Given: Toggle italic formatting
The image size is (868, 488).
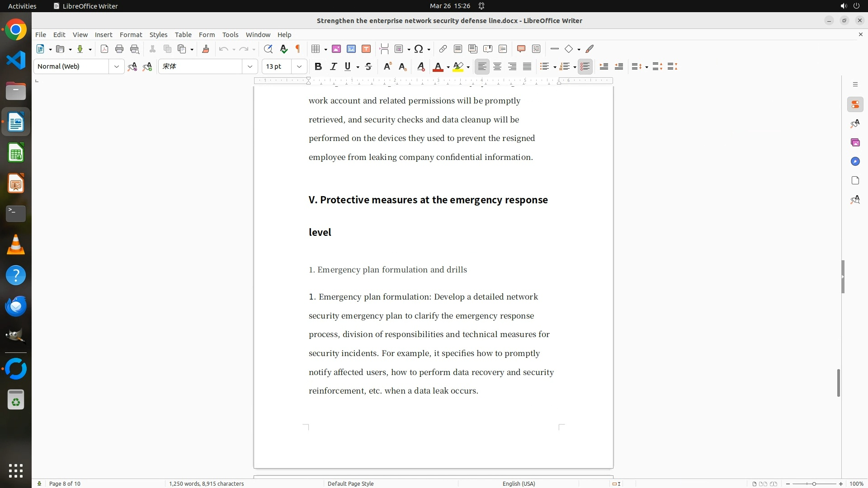Looking at the screenshot, I should click(x=333, y=66).
